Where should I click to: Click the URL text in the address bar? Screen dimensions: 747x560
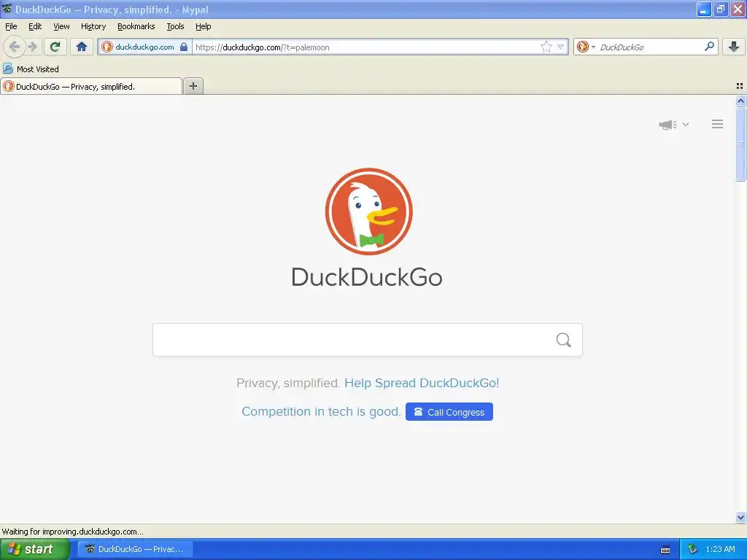click(262, 47)
